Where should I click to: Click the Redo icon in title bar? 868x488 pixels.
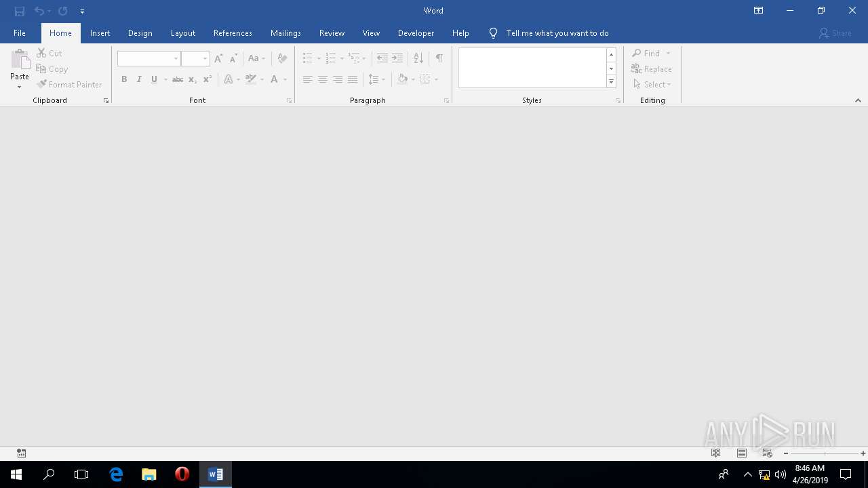[63, 11]
